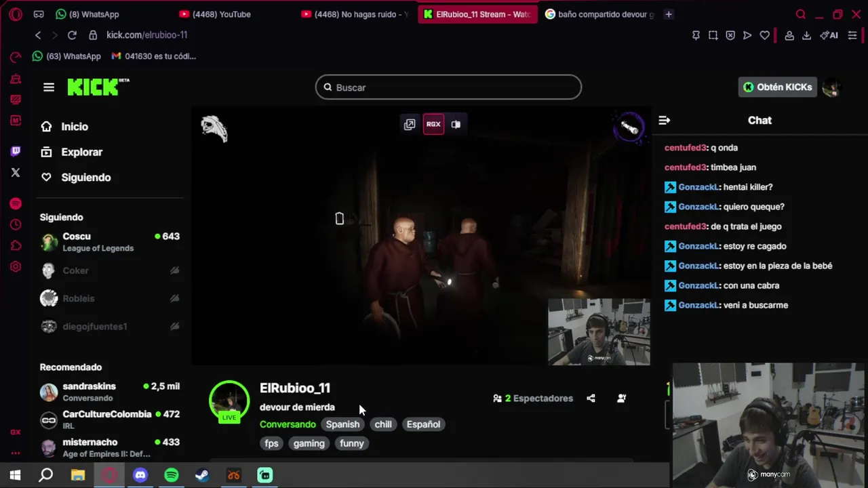This screenshot has height=488, width=868.
Task: Open Coker's offline channel
Action: point(110,270)
